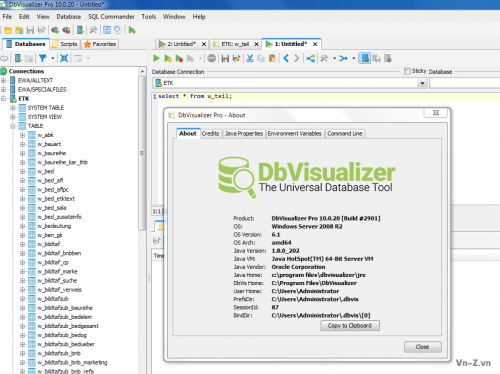Collapse the TABLE node
The image size is (500, 374).
click(x=13, y=126)
